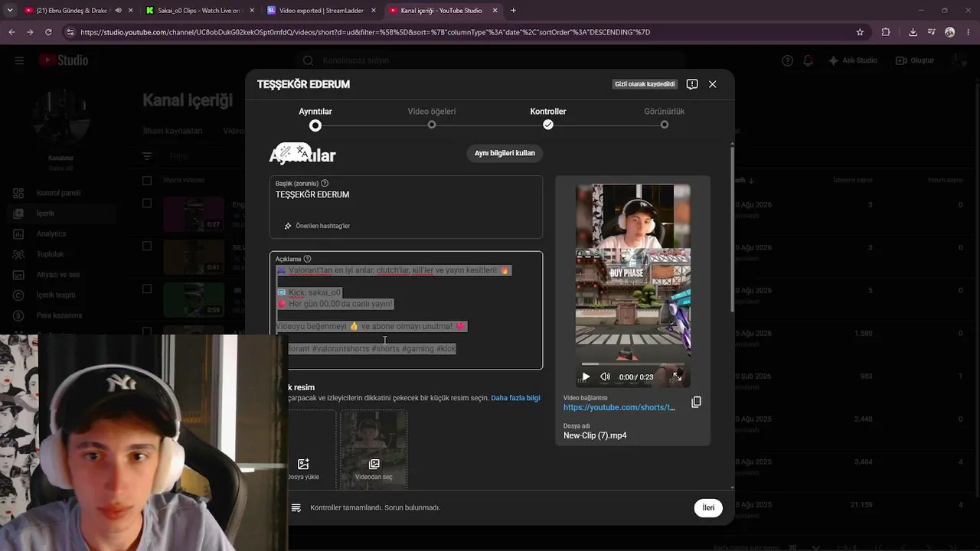Open the browser three-dot menu

click(969, 32)
